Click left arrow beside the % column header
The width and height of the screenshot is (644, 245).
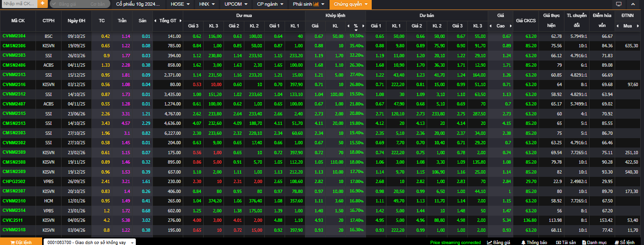point(349,26)
